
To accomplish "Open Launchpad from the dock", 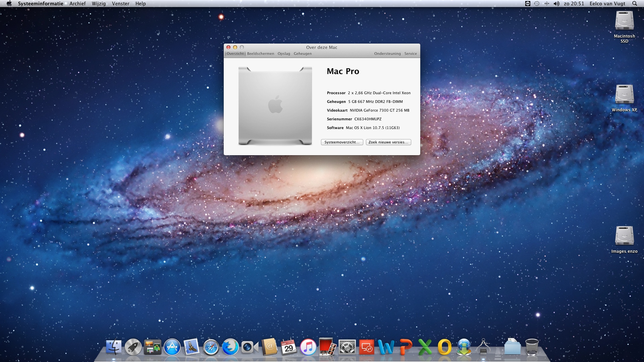I will (133, 347).
